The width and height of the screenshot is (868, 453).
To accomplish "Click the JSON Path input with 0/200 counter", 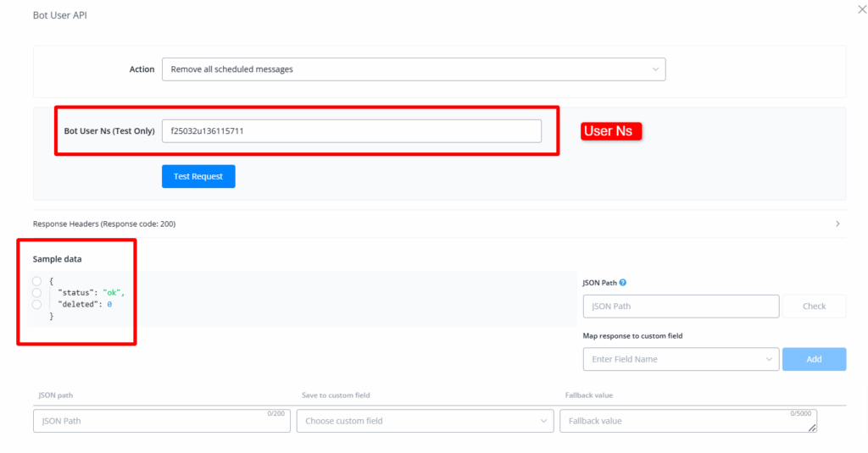I will 161,421.
